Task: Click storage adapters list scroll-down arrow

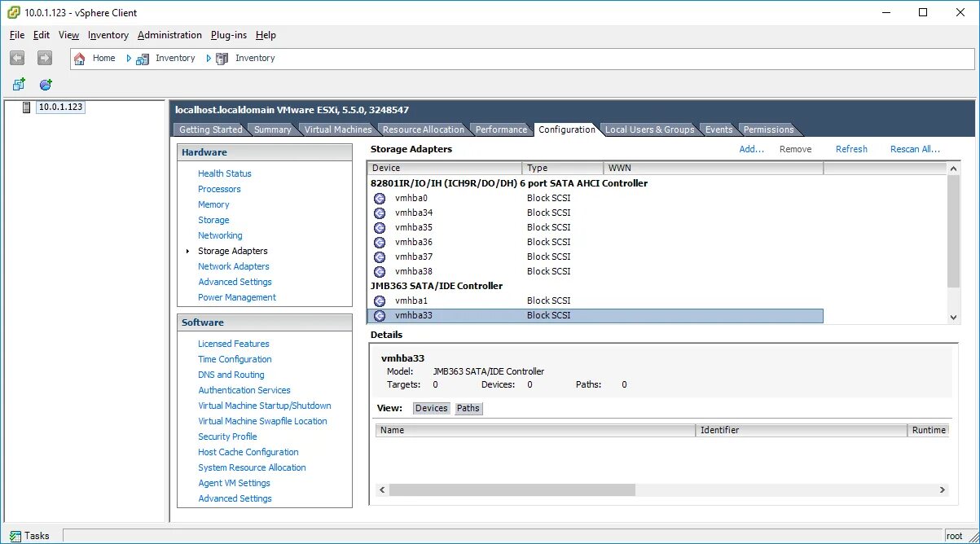Action: click(x=954, y=318)
